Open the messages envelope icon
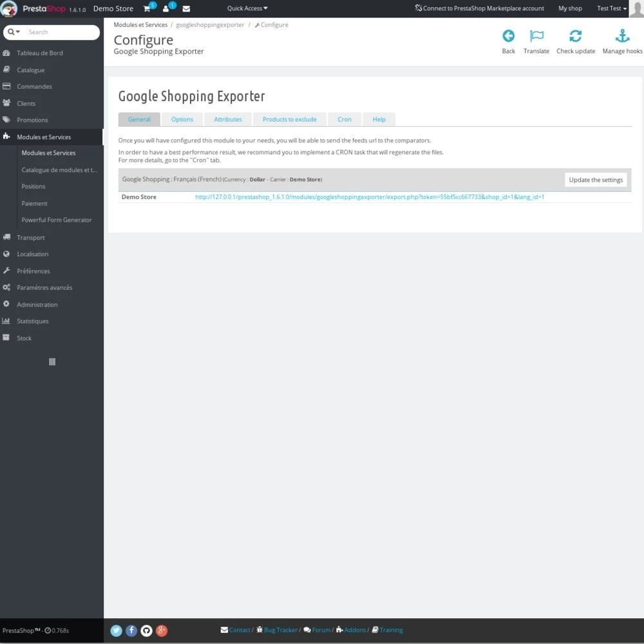This screenshot has width=644, height=644. pos(186,8)
